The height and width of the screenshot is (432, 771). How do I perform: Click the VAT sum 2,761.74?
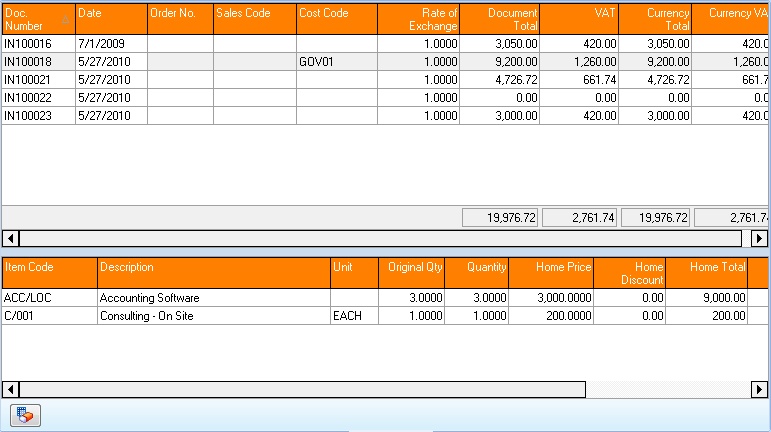pos(580,218)
